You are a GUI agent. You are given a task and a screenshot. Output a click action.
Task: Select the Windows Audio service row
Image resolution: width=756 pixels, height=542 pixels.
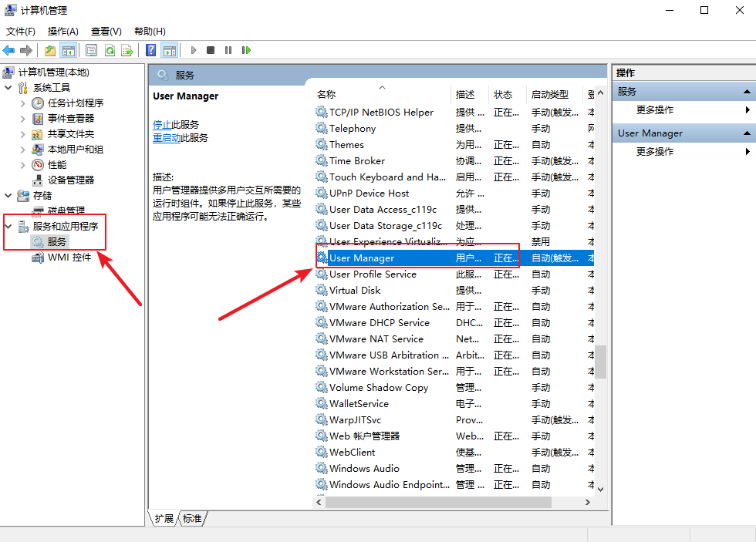[364, 469]
